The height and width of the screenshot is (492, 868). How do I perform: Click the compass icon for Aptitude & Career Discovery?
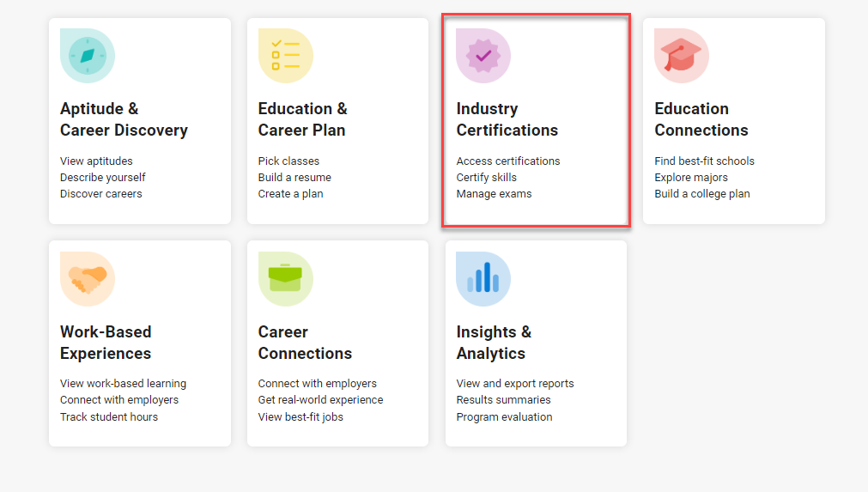88,56
